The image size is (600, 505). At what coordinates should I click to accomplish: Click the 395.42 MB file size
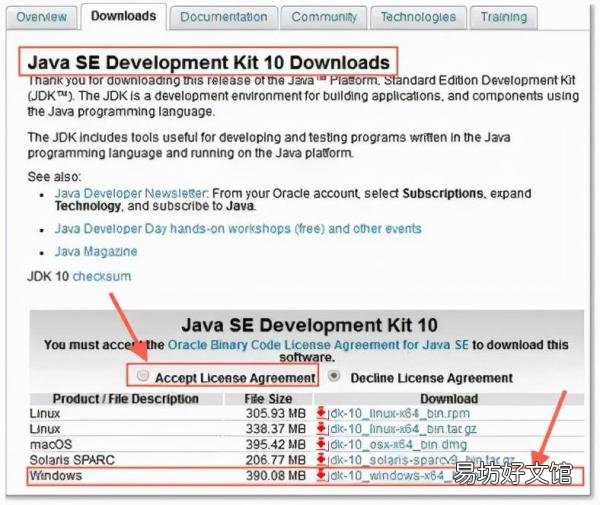(276, 445)
